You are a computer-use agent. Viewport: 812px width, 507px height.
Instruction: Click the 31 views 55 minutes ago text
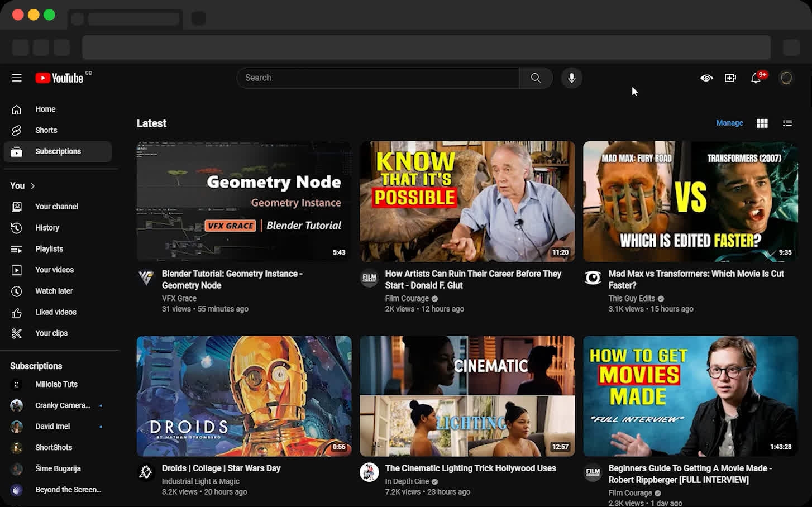click(x=205, y=309)
